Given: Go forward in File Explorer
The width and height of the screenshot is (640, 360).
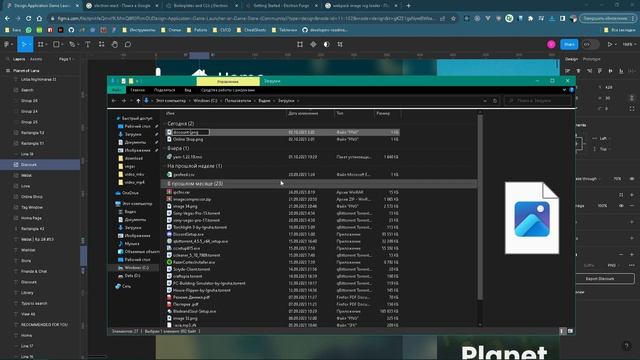Looking at the screenshot, I should click(x=123, y=100).
